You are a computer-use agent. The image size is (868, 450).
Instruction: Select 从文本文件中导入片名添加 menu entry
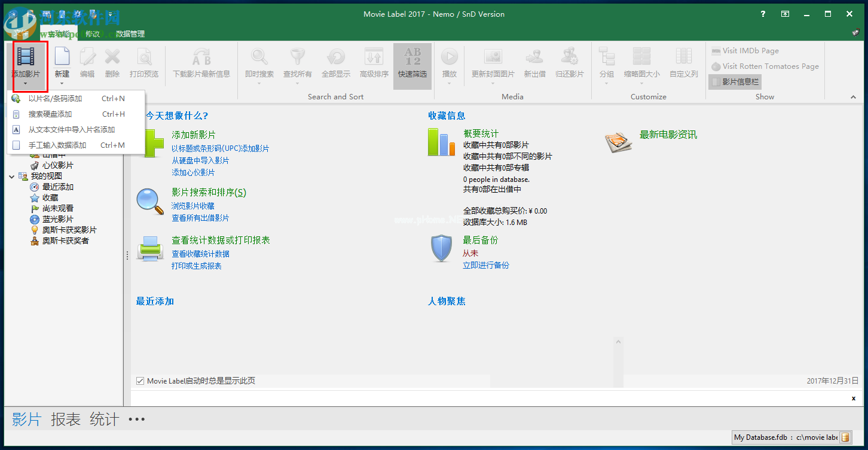[x=76, y=130]
